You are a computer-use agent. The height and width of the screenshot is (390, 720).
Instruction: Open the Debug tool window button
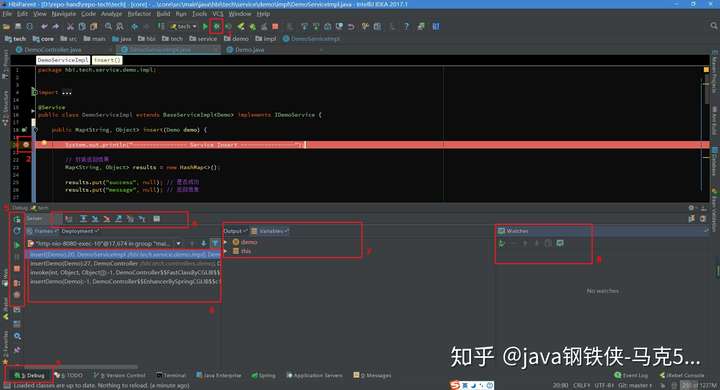[30, 375]
